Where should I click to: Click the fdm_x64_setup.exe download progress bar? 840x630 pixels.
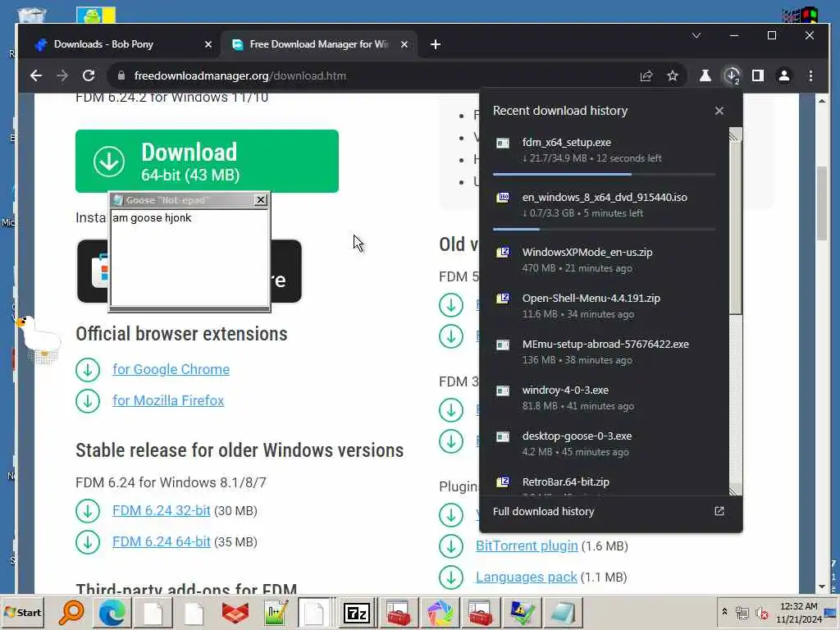pyautogui.click(x=604, y=174)
